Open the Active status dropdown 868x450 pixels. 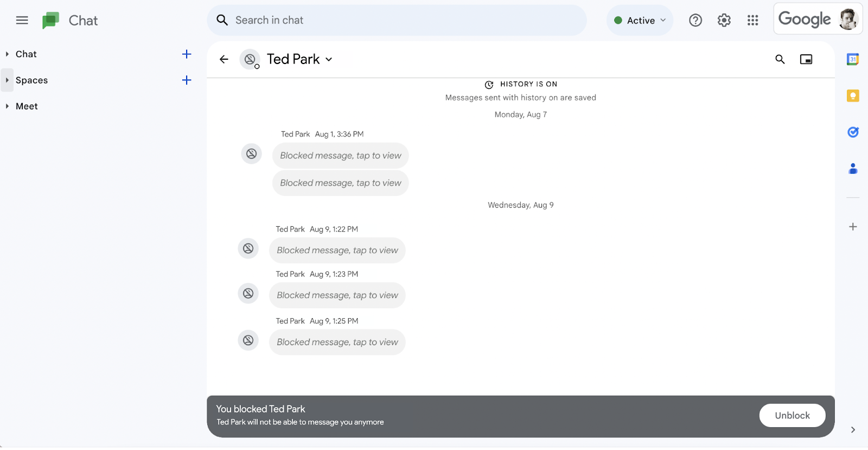pos(640,21)
